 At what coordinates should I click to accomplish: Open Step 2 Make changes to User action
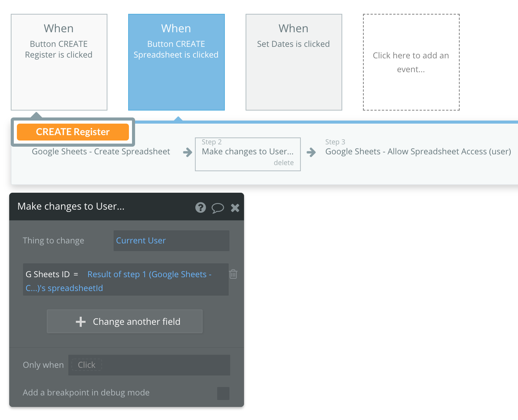tap(248, 152)
